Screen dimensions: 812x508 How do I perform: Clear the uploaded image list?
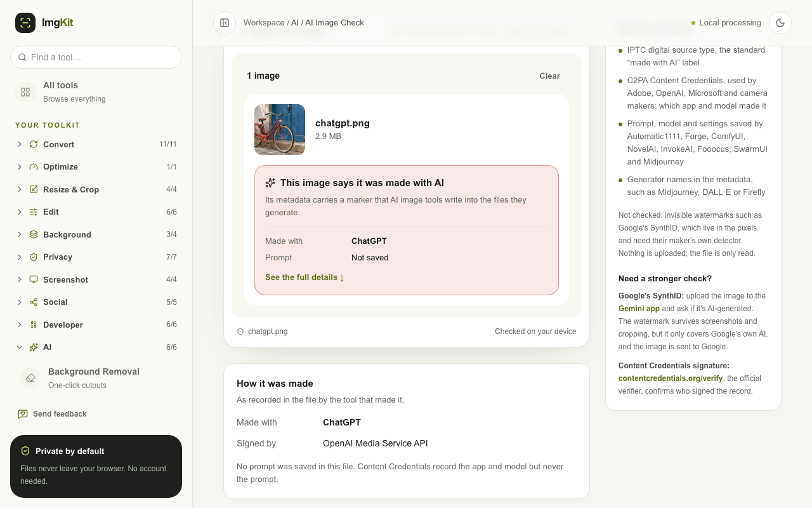[549, 76]
